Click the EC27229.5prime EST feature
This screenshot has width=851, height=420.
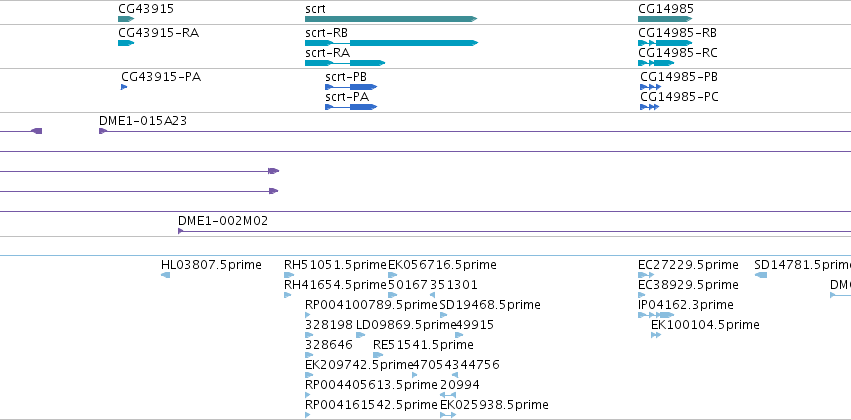[x=646, y=275]
